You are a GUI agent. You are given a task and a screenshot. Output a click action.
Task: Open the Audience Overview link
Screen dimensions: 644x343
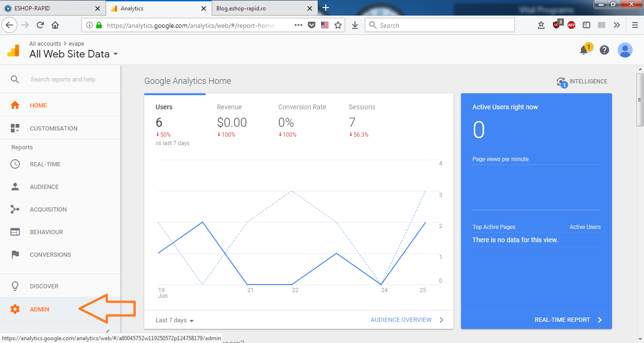[x=407, y=320]
